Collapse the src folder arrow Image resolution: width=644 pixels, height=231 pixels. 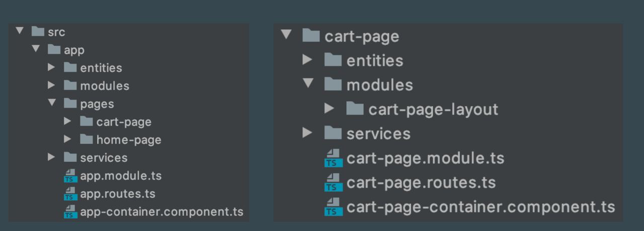(x=20, y=31)
